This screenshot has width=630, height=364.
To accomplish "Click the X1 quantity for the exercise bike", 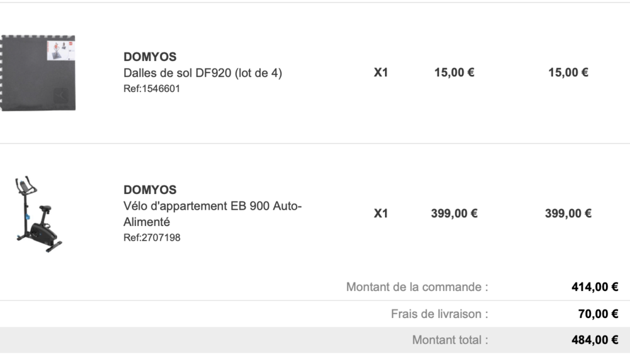I will 381,213.
